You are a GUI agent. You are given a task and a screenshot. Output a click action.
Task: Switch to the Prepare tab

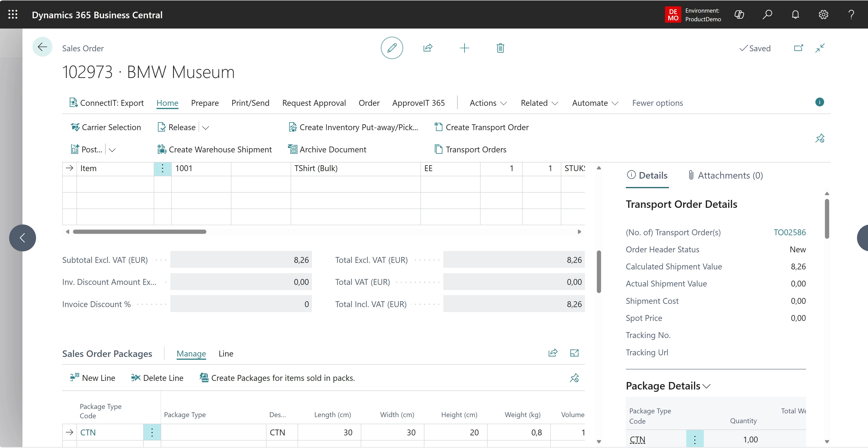pos(205,103)
